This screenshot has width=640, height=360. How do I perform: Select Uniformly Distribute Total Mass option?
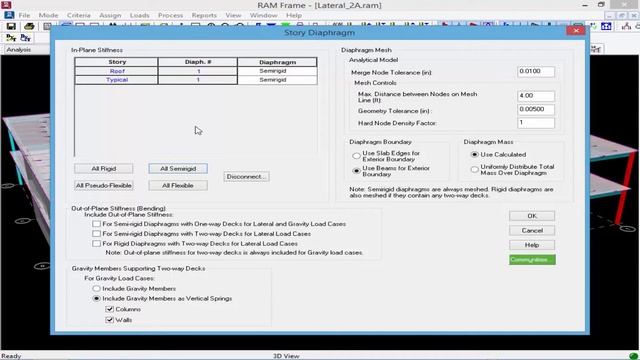click(x=474, y=169)
